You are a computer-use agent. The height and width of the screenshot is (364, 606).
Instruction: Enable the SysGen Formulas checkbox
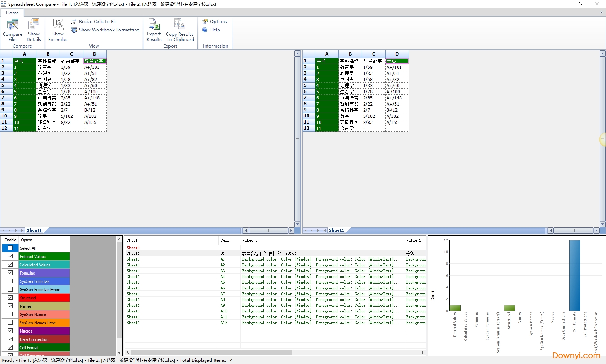(x=10, y=281)
